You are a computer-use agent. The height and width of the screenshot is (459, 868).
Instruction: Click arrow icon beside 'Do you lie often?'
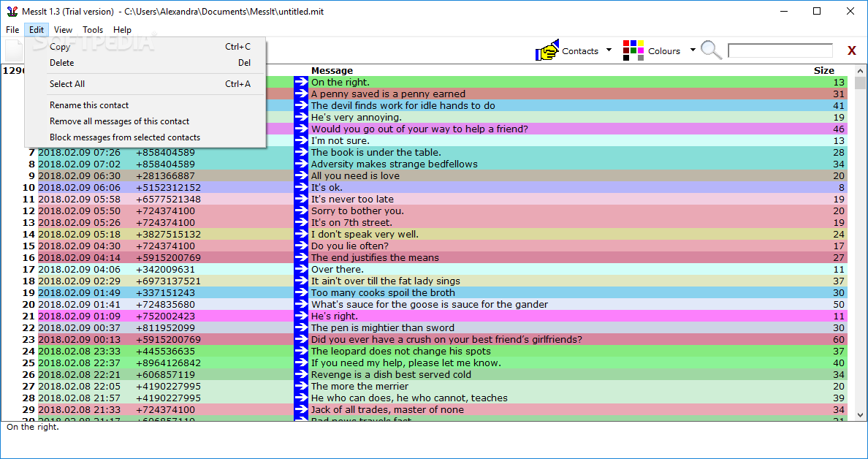point(300,246)
